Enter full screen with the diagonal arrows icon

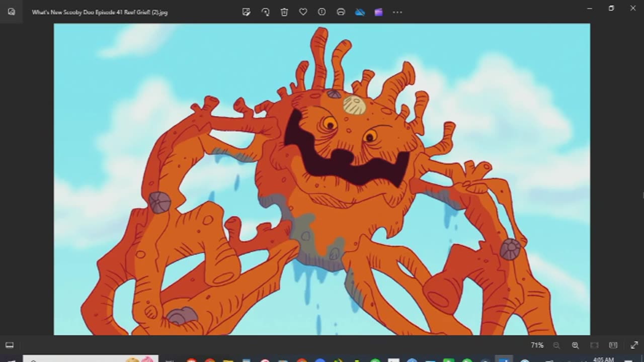click(634, 345)
